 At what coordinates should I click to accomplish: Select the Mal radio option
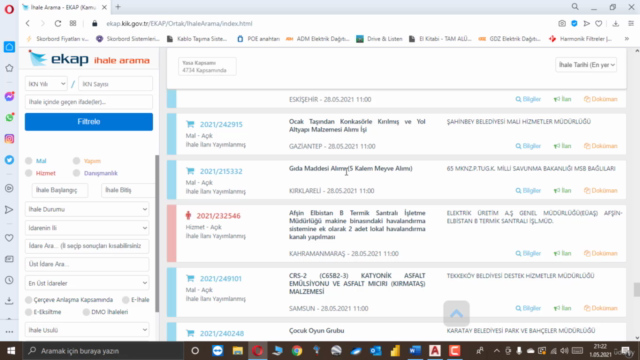(x=29, y=161)
